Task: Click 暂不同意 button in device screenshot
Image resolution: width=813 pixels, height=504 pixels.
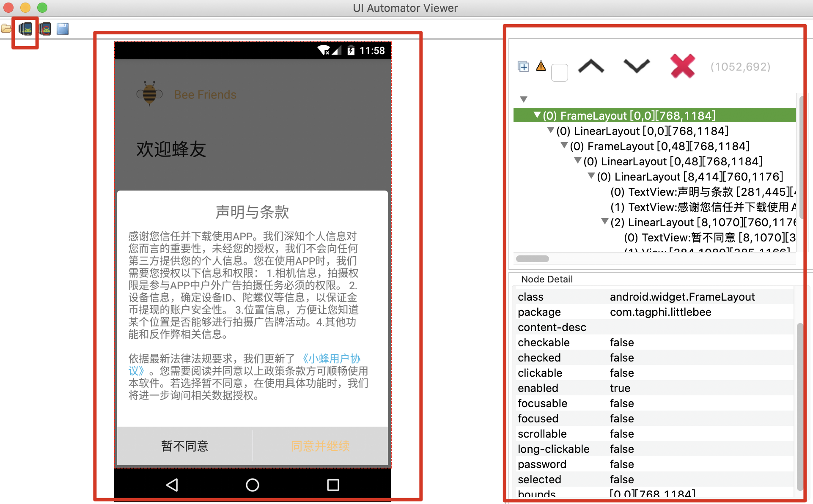Action: (x=185, y=446)
